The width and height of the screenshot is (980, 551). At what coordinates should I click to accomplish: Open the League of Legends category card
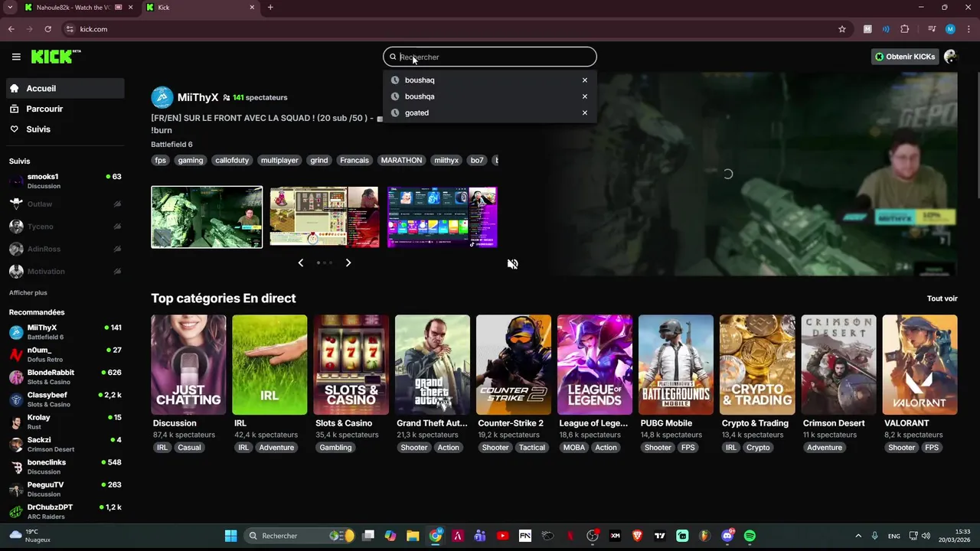(x=594, y=365)
